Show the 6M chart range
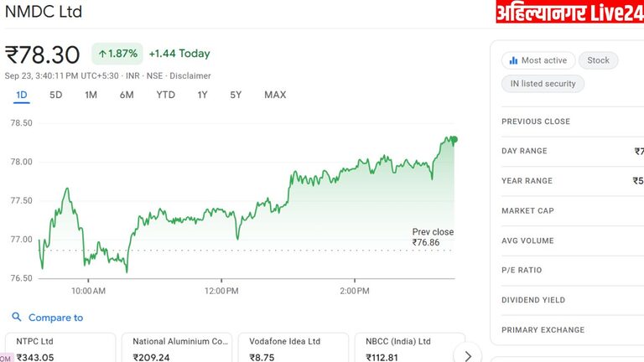The image size is (644, 362). point(127,95)
